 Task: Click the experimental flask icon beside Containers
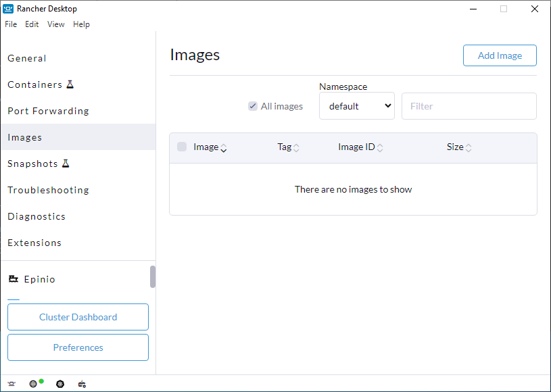(70, 84)
